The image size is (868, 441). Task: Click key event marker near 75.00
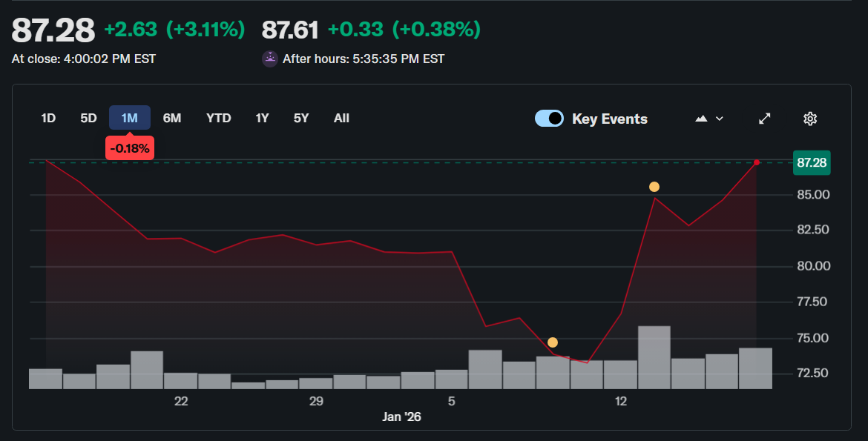553,342
